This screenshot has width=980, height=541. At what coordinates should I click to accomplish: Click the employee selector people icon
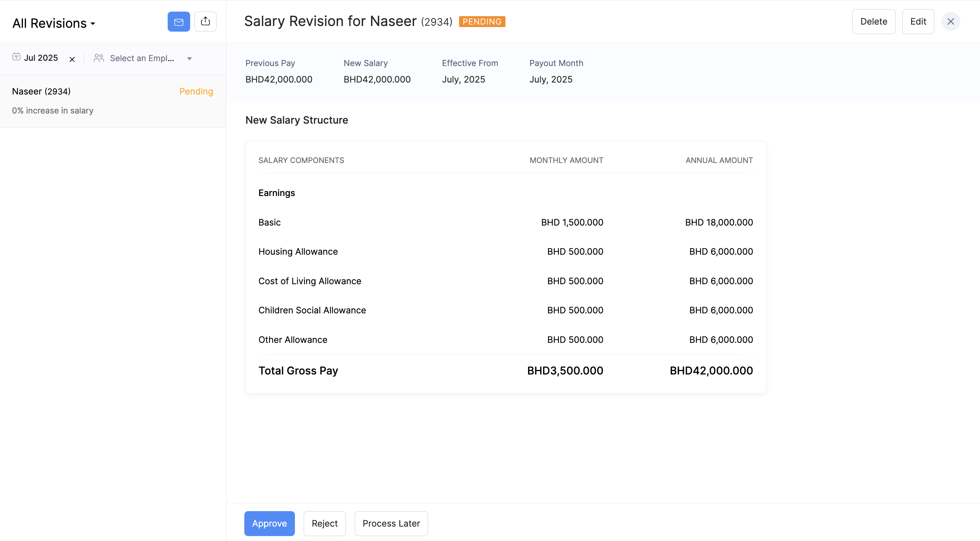coord(99,58)
